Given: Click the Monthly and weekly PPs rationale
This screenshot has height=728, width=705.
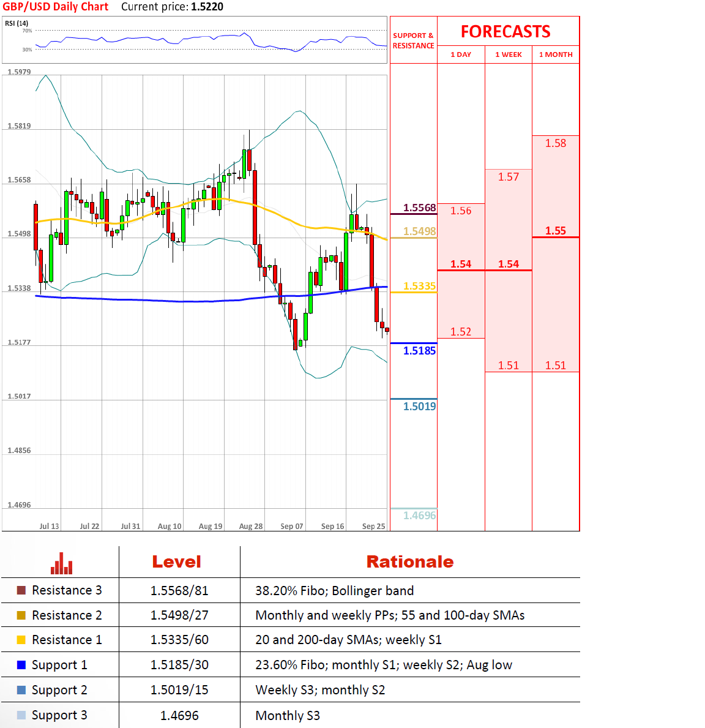Looking at the screenshot, I should pyautogui.click(x=390, y=615).
